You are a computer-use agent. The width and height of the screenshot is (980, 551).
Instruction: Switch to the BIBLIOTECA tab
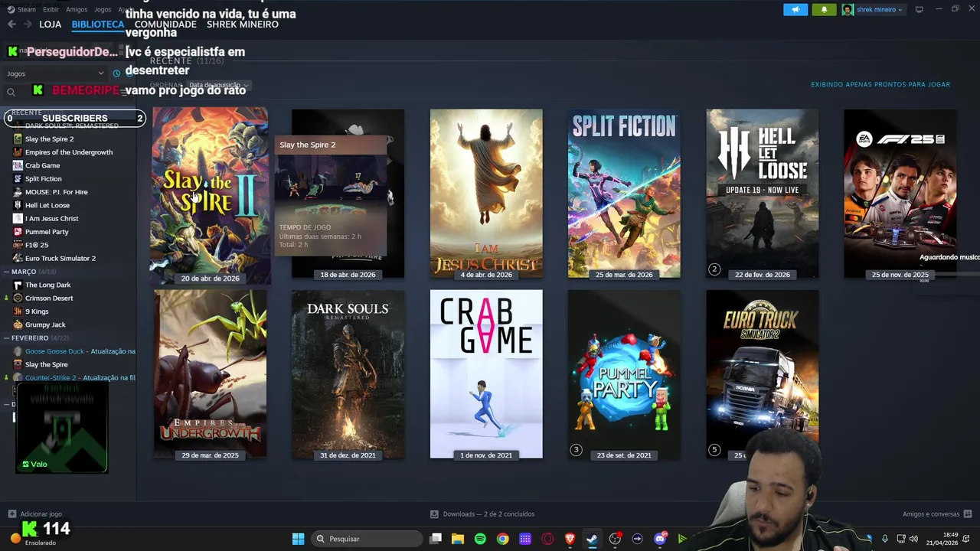(x=97, y=24)
